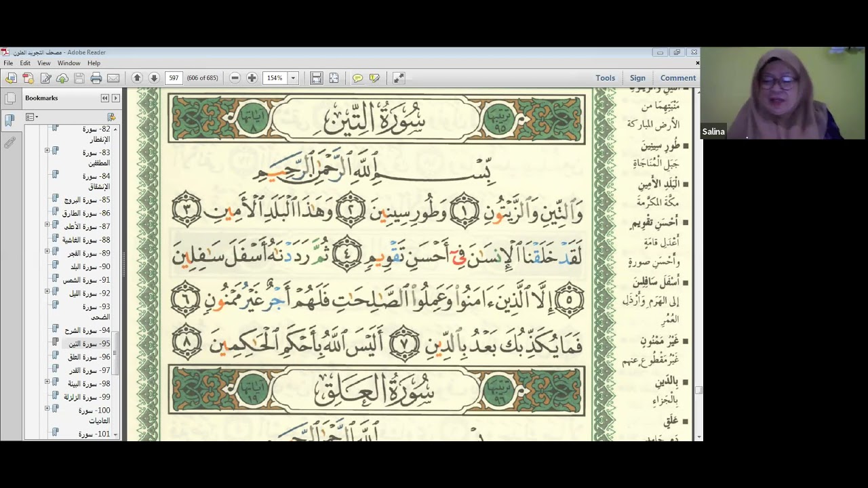Select bookmark 86 سورة الطارق

tap(86, 213)
